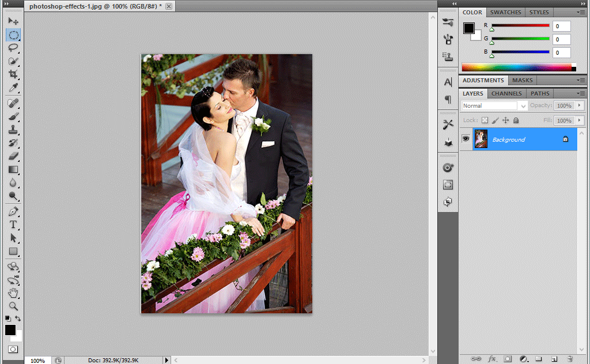Select the Eraser tool
This screenshot has width=590, height=364.
click(13, 156)
